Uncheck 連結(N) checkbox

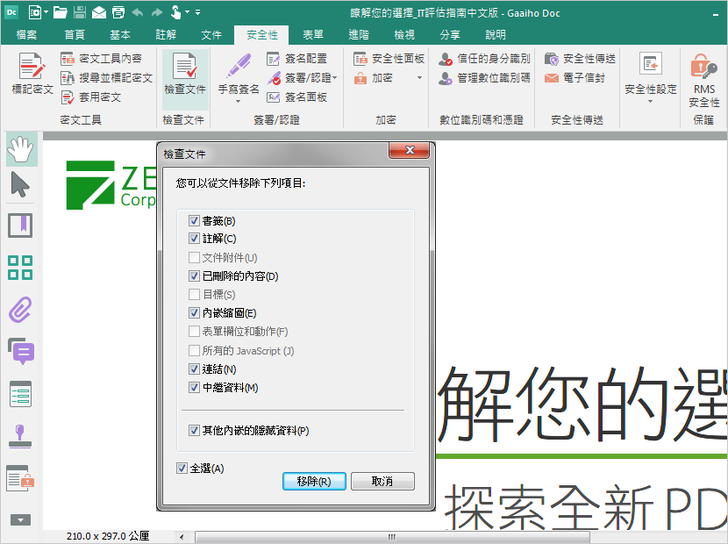(194, 369)
